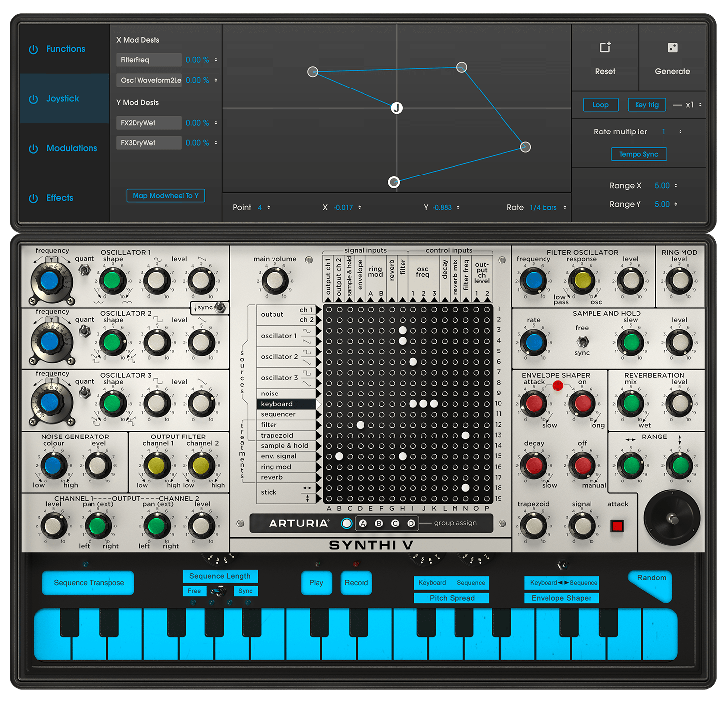Open the FilterFreq X mod destination dropdown
This screenshot has width=728, height=701.
[x=148, y=60]
